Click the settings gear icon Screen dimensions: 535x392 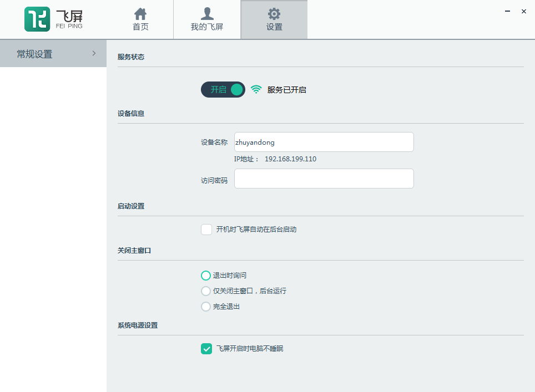pyautogui.click(x=274, y=14)
